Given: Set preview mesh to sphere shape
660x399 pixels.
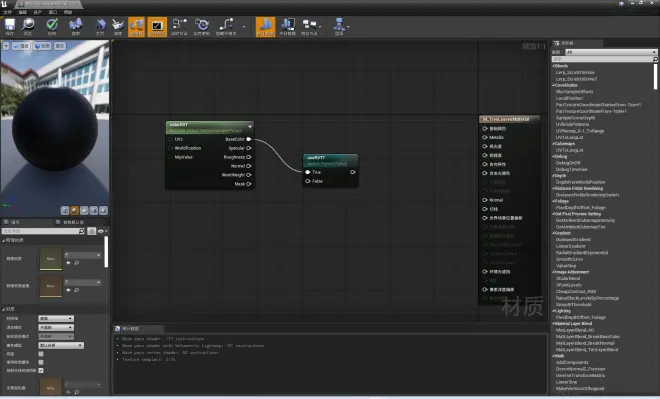Looking at the screenshot, I should click(x=75, y=210).
